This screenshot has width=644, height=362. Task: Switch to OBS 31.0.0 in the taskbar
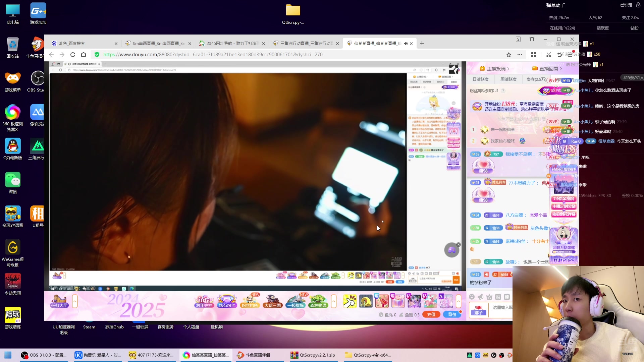(x=44, y=355)
